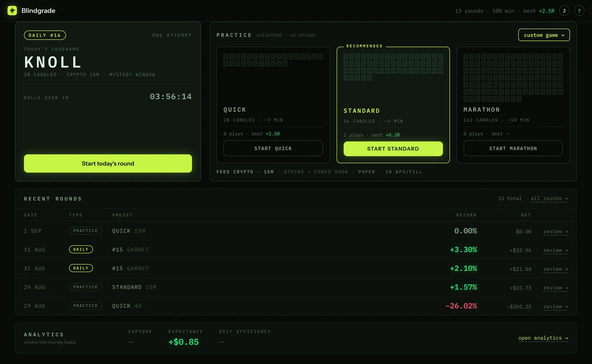Viewport: 592px width, 364px height.
Task: Click the EXIT EFFICIENCY metric label
Action: click(245, 332)
